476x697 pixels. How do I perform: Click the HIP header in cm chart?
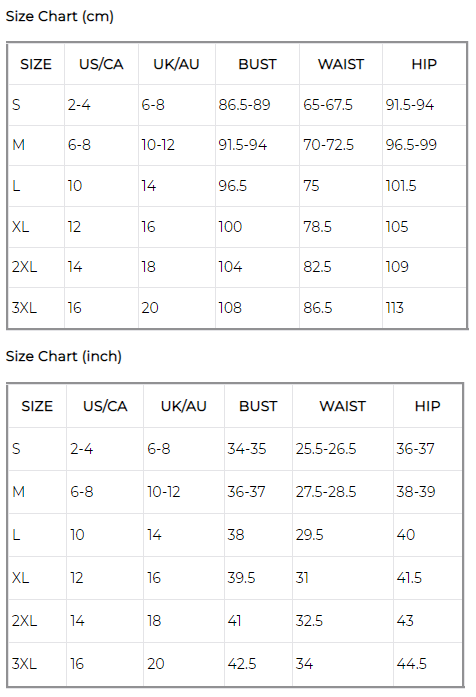click(424, 64)
